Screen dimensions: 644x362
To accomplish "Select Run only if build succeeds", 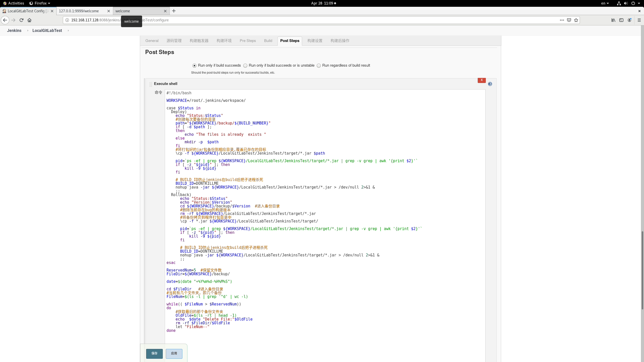I will [194, 65].
